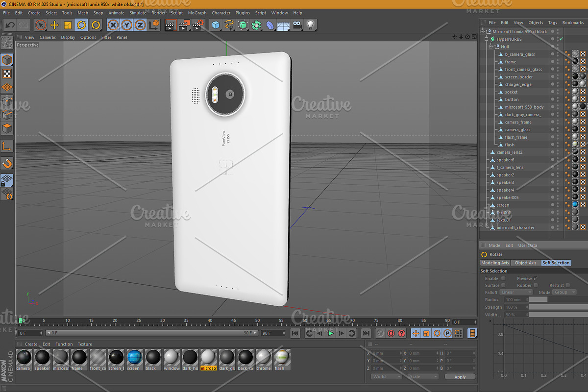Open Render Settings clapperboard gear icon
588x392 pixels.
click(197, 25)
